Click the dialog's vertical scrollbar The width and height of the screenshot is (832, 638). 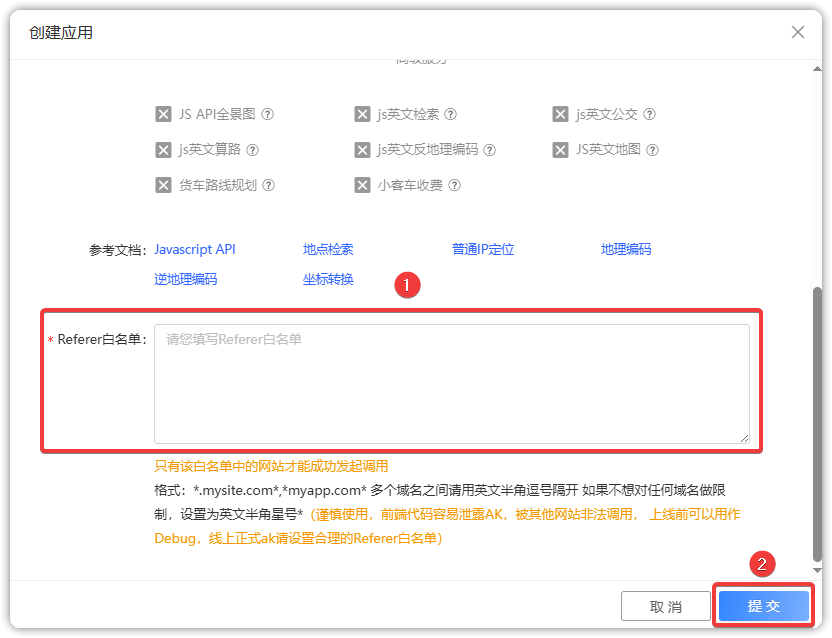819,420
